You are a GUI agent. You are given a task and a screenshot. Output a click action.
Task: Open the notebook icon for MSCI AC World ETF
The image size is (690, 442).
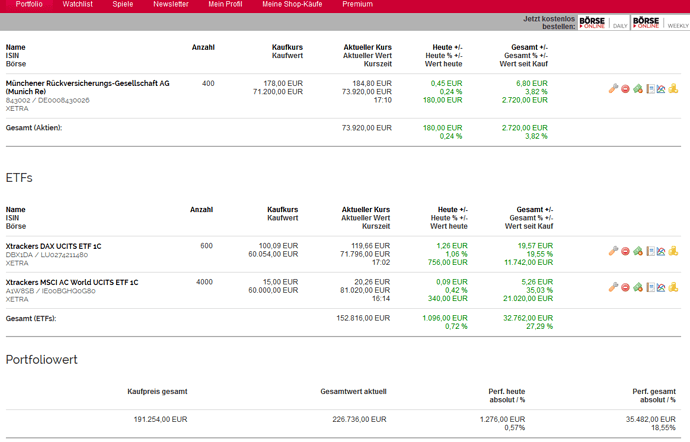[x=650, y=288]
